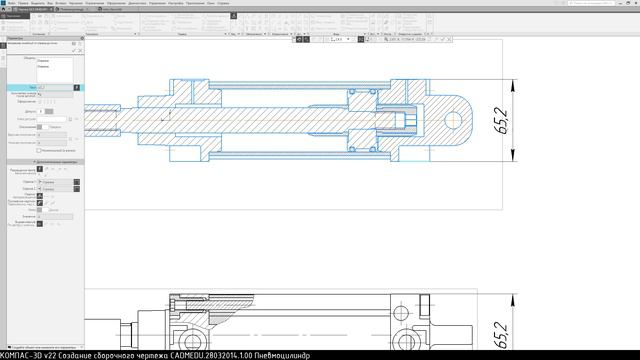Toggle the switch above the Значение field
Image resolution: width=640 pixels, height=360 pixels.
pyautogui.click(x=42, y=210)
